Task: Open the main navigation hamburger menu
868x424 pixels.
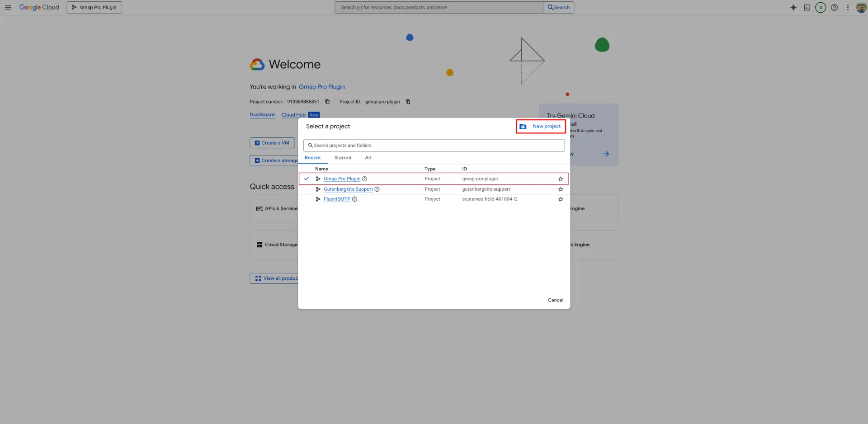Action: (x=8, y=7)
